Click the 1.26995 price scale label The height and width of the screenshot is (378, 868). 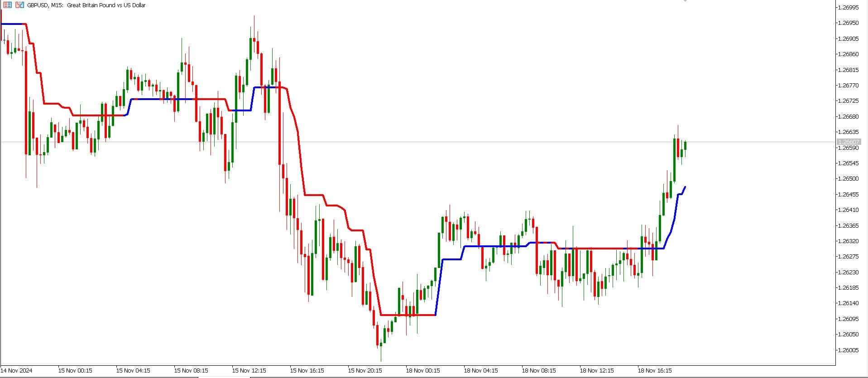849,7
